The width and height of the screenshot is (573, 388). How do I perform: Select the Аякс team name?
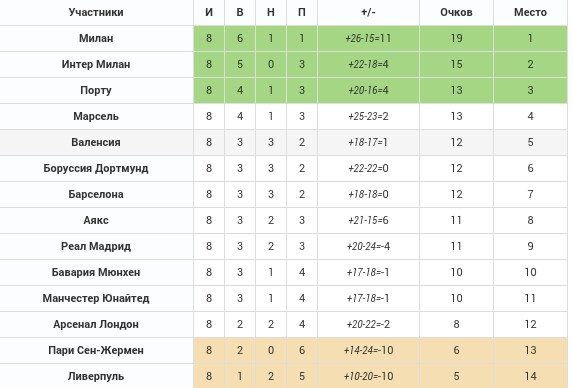click(x=96, y=220)
